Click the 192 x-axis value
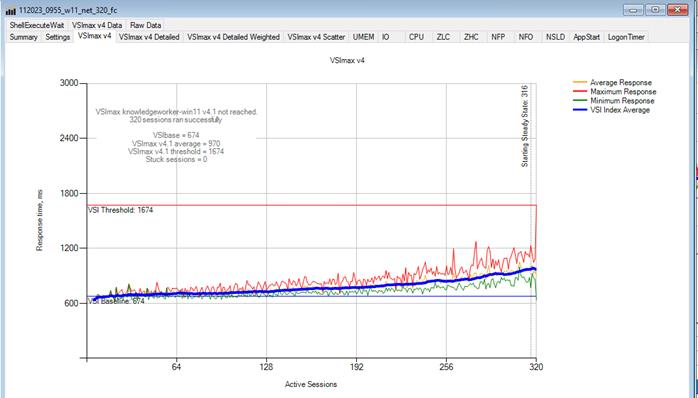Image resolution: width=698 pixels, height=398 pixels. tap(356, 367)
